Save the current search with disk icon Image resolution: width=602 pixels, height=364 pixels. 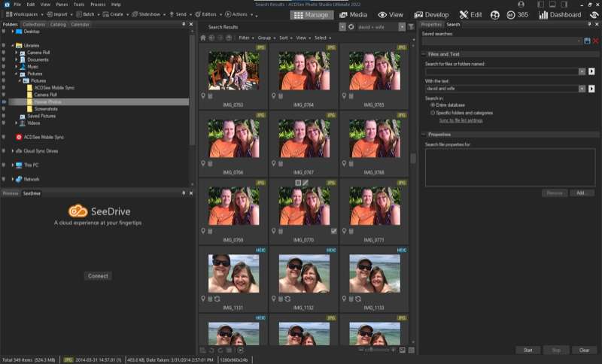pyautogui.click(x=587, y=41)
